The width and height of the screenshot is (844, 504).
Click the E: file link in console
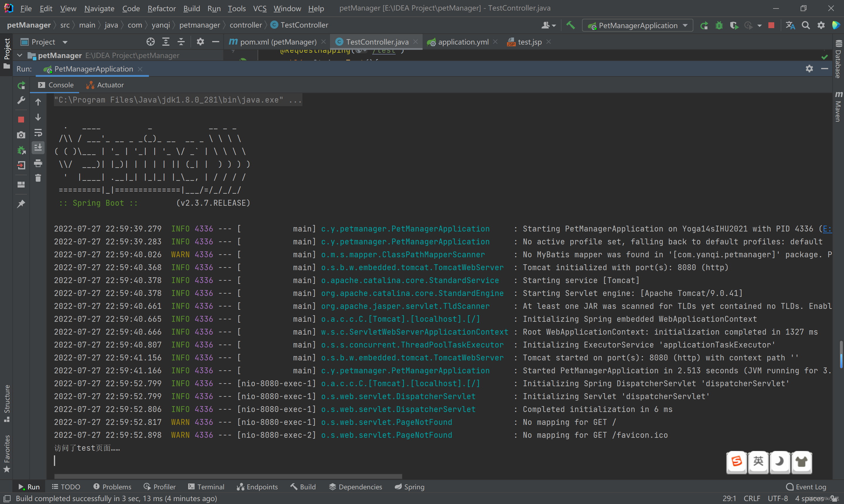[827, 229]
